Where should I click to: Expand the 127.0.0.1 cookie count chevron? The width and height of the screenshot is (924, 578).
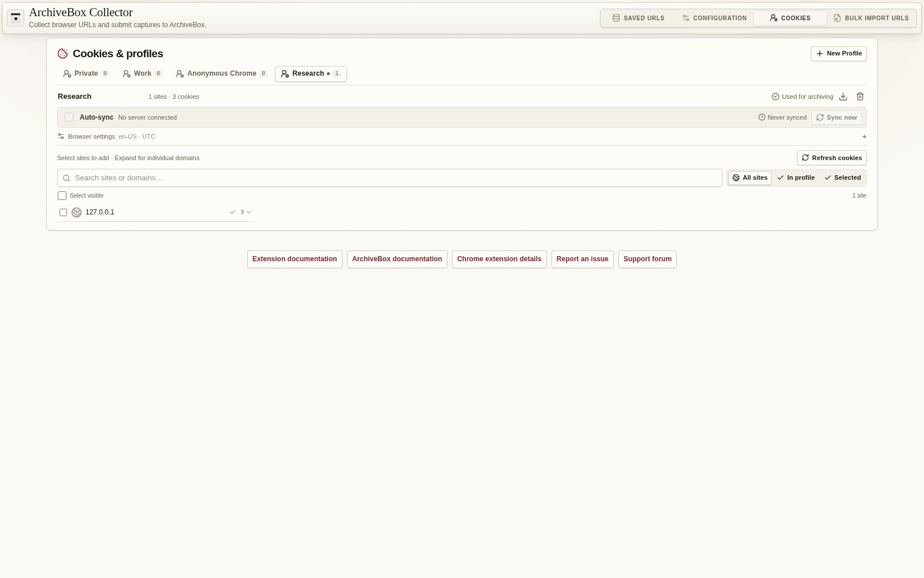click(249, 212)
